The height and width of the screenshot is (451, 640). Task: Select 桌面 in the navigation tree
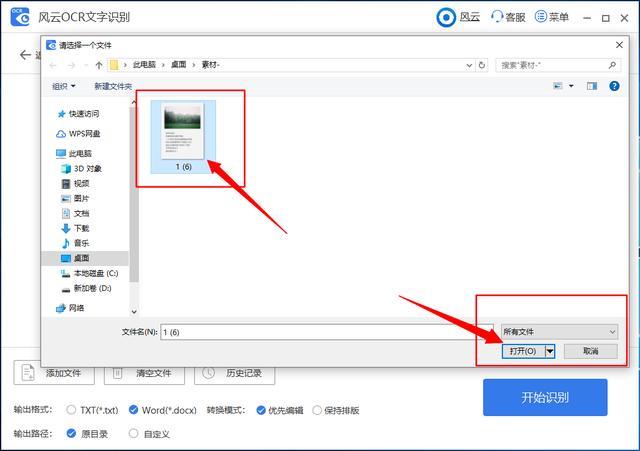click(84, 258)
